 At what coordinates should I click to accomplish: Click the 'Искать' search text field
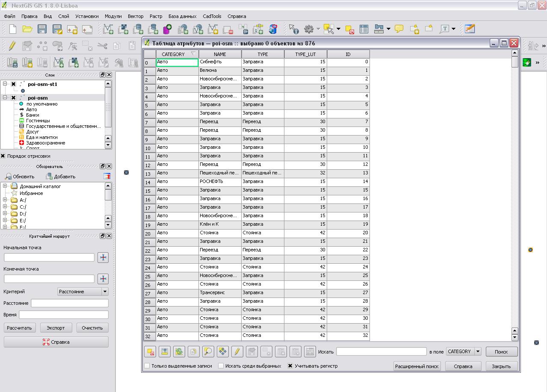tap(381, 351)
